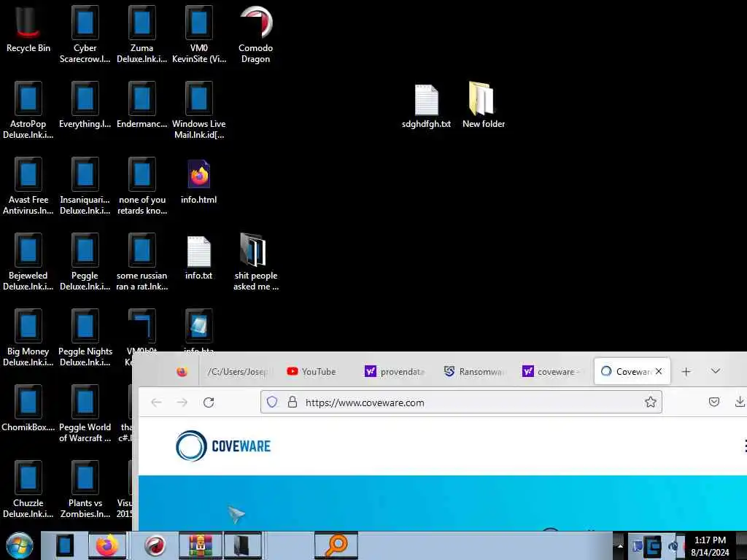Open the taskbar clock showing 1:17 PM

click(x=710, y=545)
